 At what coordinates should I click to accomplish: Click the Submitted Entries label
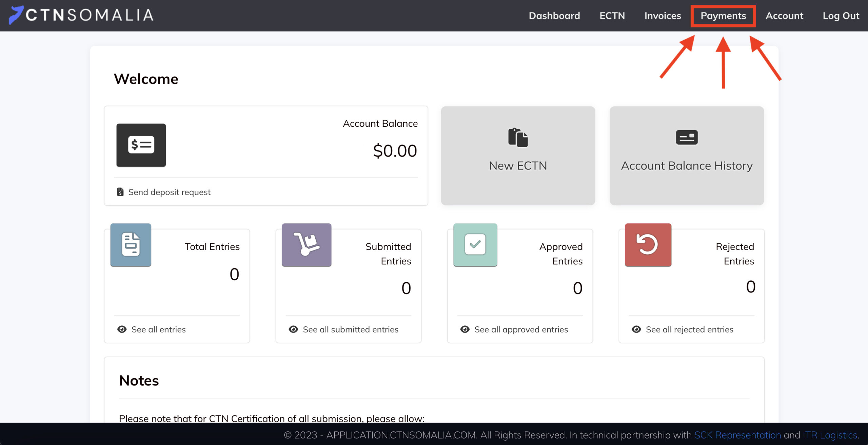388,254
